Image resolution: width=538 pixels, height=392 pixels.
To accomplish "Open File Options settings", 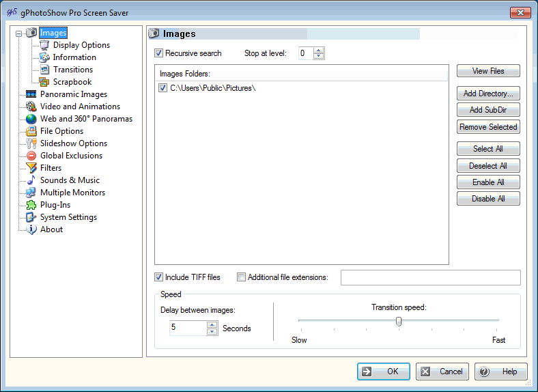I will point(61,131).
